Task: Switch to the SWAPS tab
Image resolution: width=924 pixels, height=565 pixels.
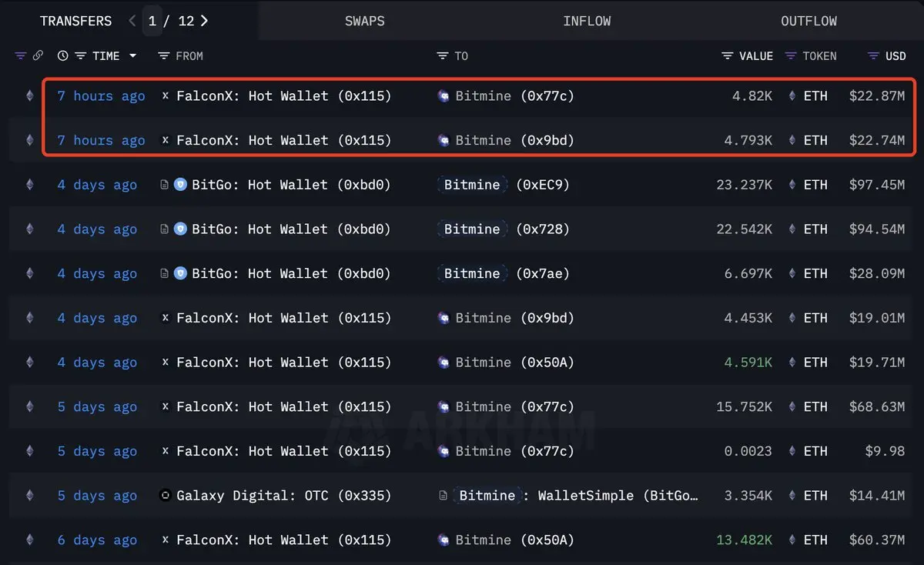Action: (365, 21)
